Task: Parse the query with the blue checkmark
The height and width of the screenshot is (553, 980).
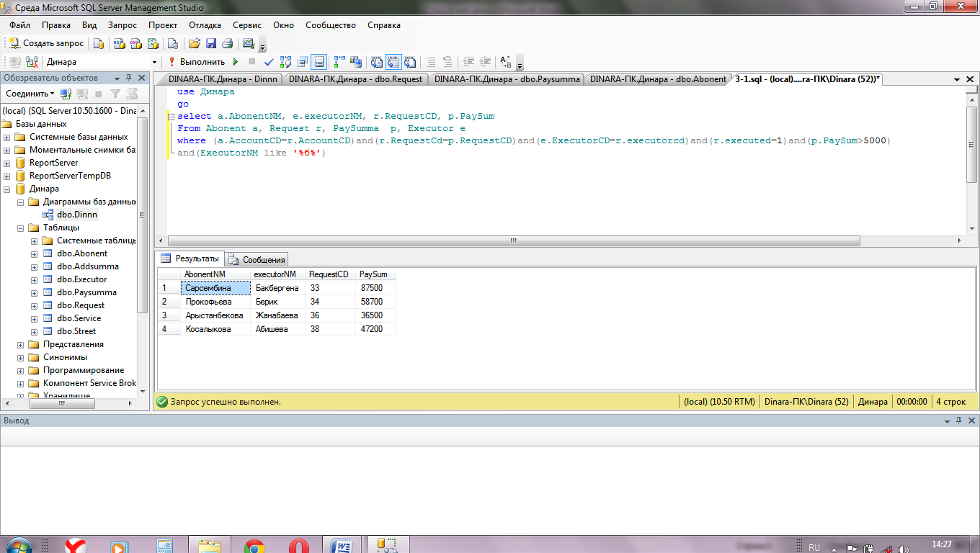Action: pos(269,62)
